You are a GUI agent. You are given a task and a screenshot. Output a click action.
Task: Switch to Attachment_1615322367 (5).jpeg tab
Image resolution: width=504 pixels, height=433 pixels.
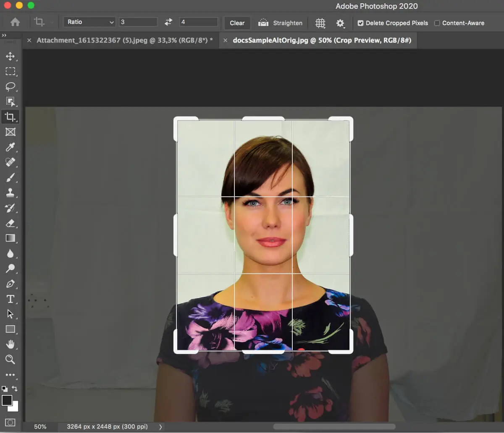(x=124, y=40)
